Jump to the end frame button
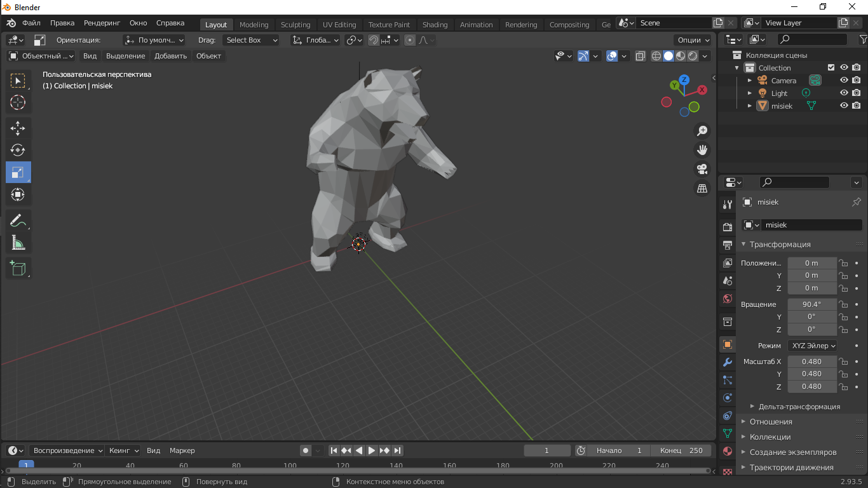868x488 pixels. (397, 451)
